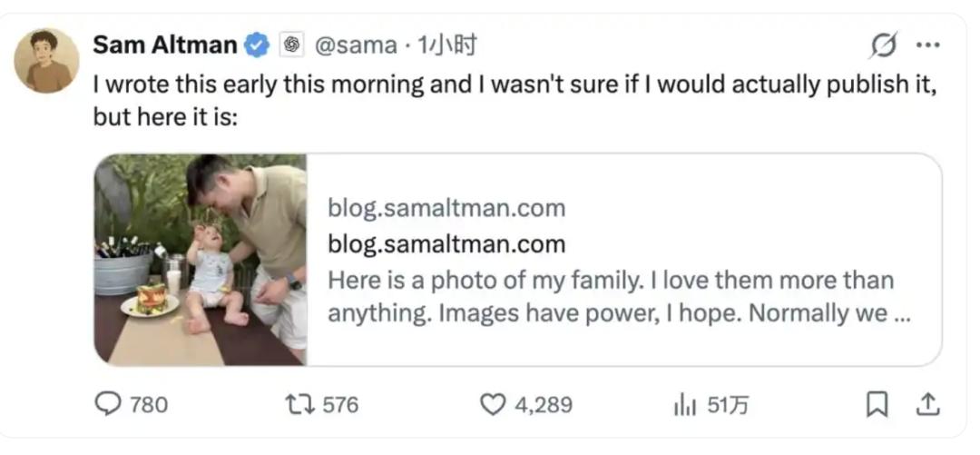The image size is (980, 455).
Task: Open the three-dot more options menu
Action: point(927,45)
